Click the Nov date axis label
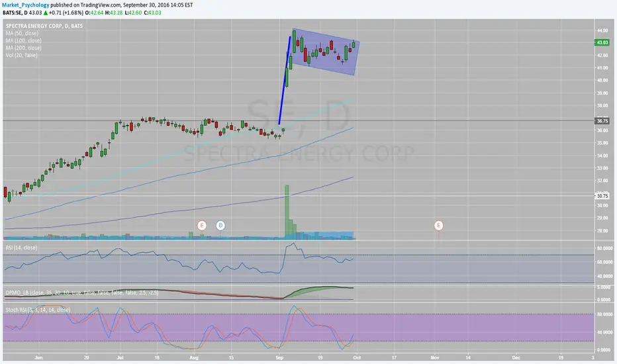This screenshot has height=364, width=617. [435, 357]
